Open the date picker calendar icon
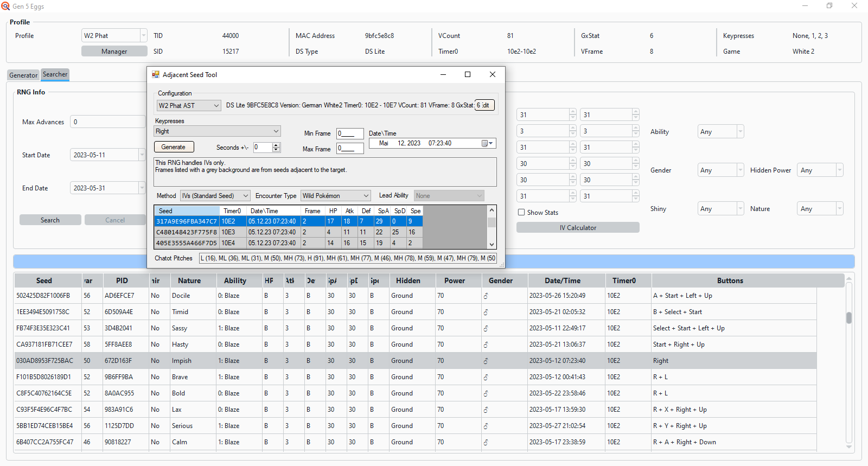 (x=487, y=143)
